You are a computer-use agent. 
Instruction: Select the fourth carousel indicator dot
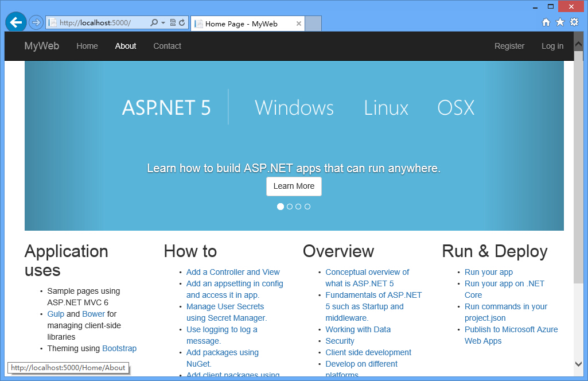click(307, 206)
